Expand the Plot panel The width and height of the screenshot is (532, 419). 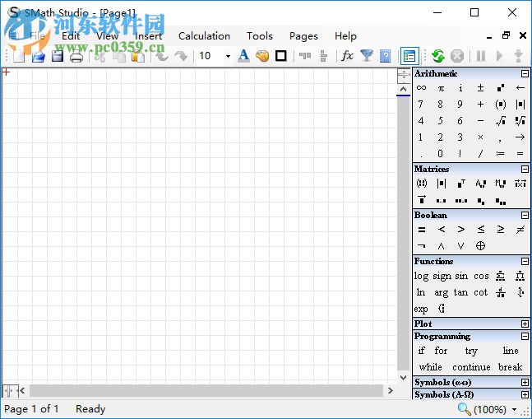tap(525, 324)
